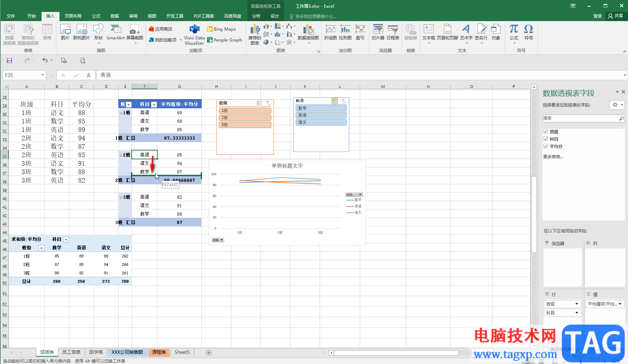This screenshot has width=628, height=364.
Task: Click the Tell me search box (告诉我您想要做什么)
Action: [x=313, y=16]
